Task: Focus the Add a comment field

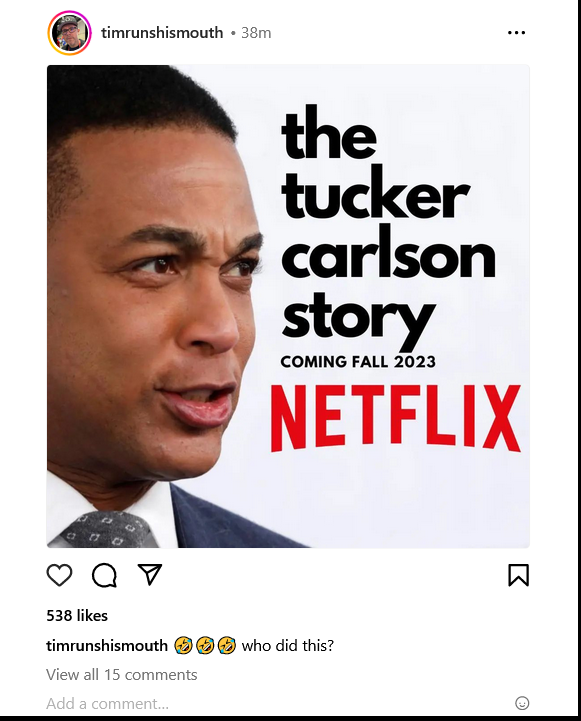Action: (x=276, y=703)
